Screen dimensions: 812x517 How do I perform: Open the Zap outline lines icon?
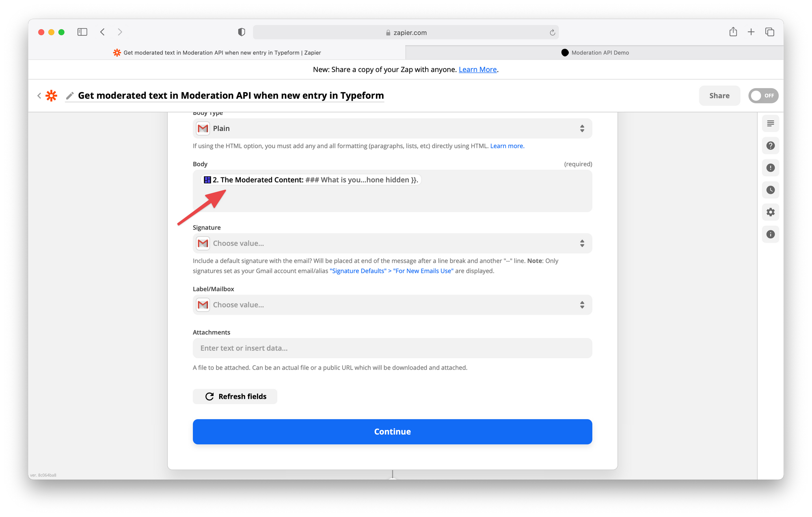[x=770, y=123]
